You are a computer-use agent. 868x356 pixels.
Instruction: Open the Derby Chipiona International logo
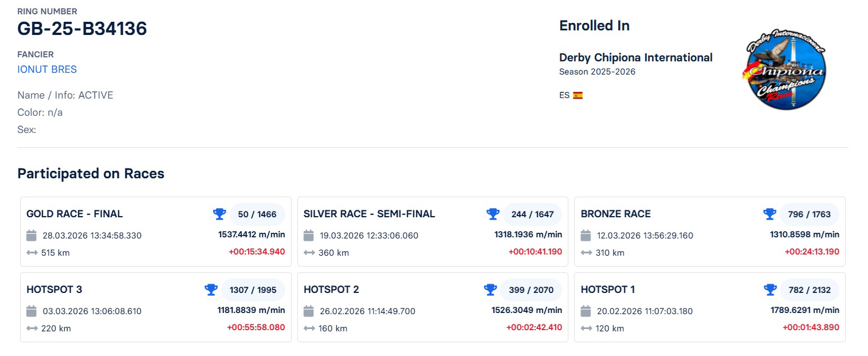(x=784, y=69)
